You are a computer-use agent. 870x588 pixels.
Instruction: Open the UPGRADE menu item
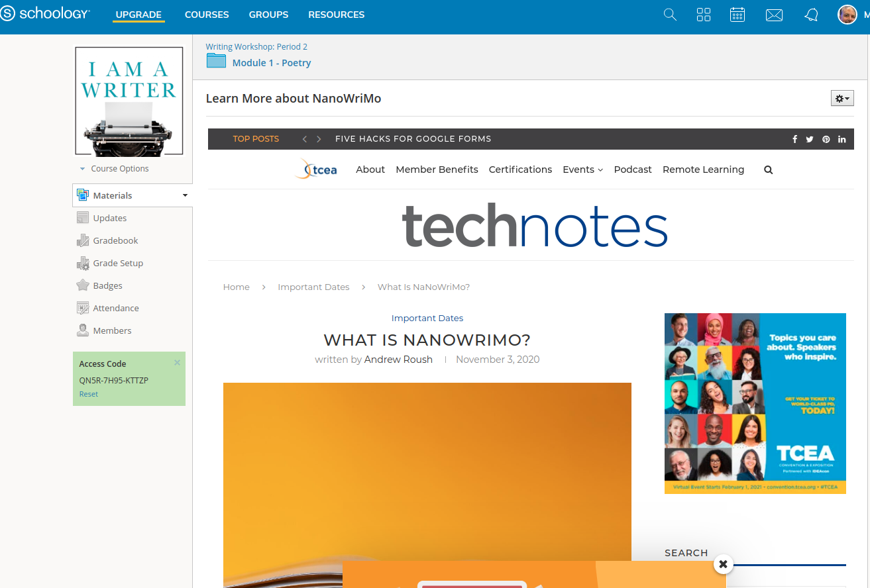coord(138,15)
